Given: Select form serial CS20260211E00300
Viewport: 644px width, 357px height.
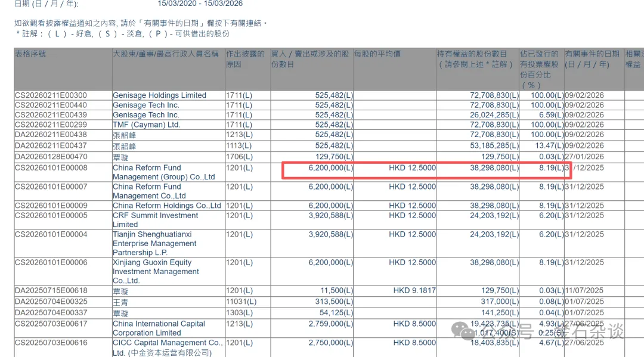Looking at the screenshot, I should tap(51, 95).
